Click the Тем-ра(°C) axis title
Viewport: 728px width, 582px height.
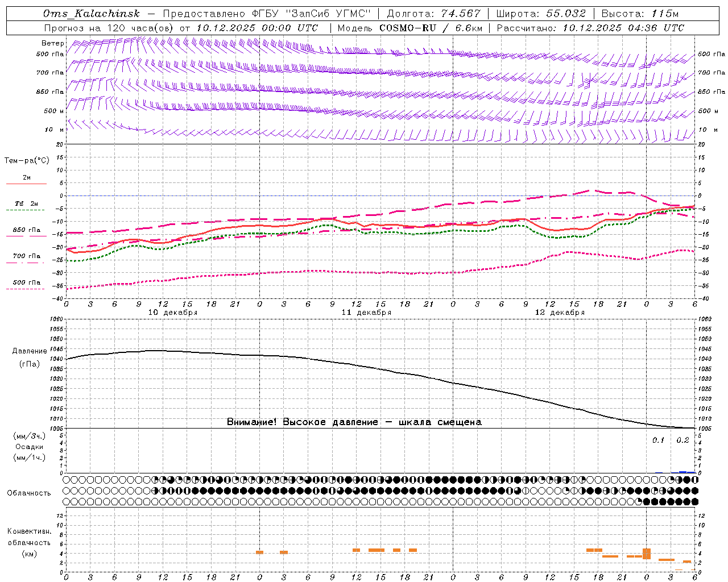pyautogui.click(x=27, y=161)
